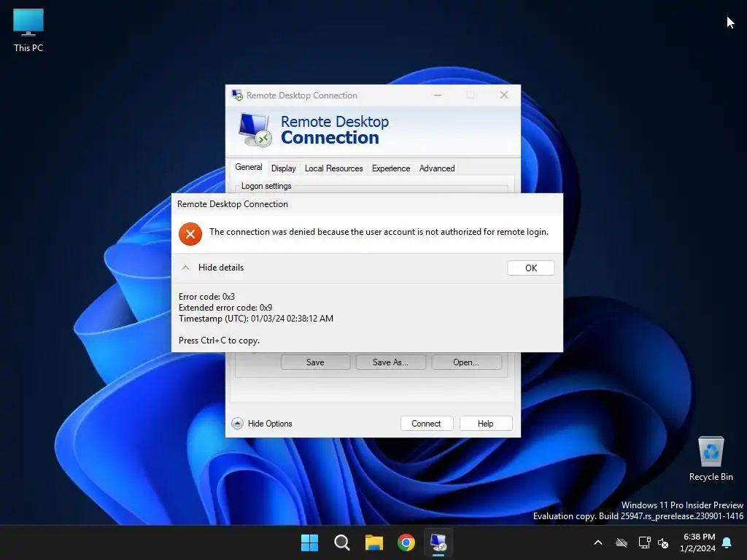Open the Windows Start menu
The width and height of the screenshot is (747, 560).
coord(309,542)
